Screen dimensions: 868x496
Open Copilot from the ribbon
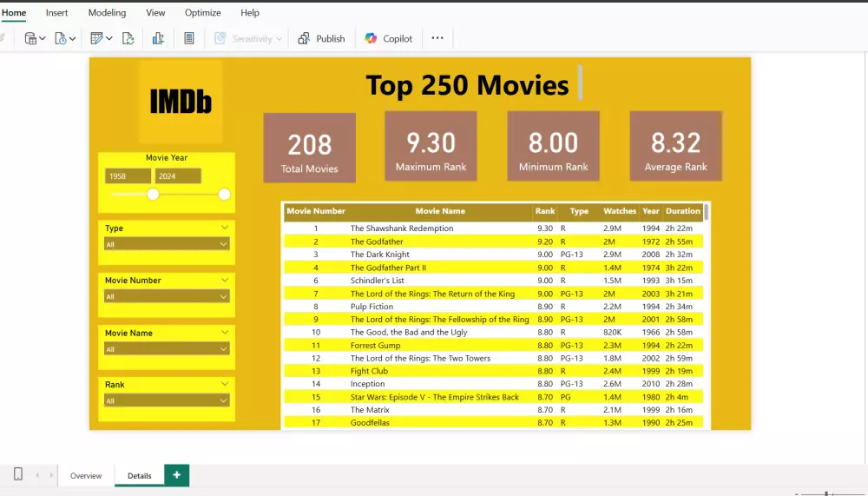point(389,38)
